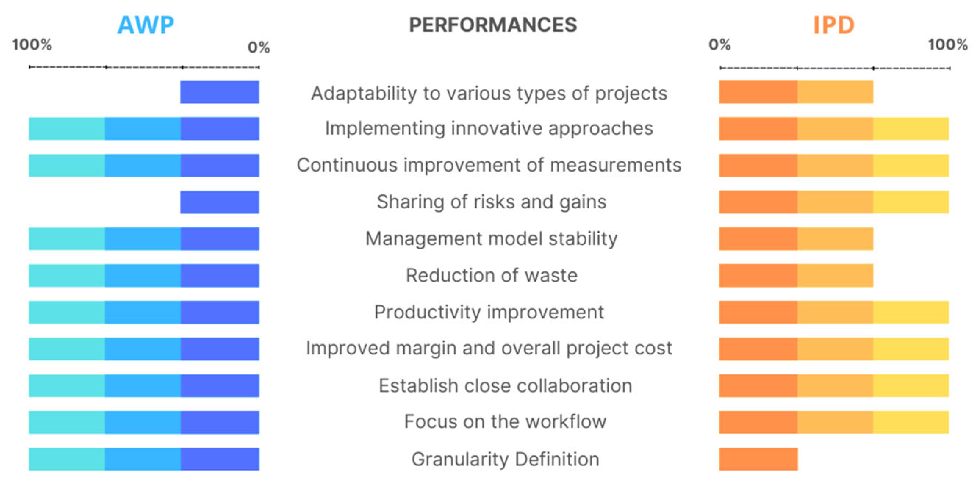980x490 pixels.
Task: Select the 'Establish close collaboration' label
Action: click(x=505, y=385)
